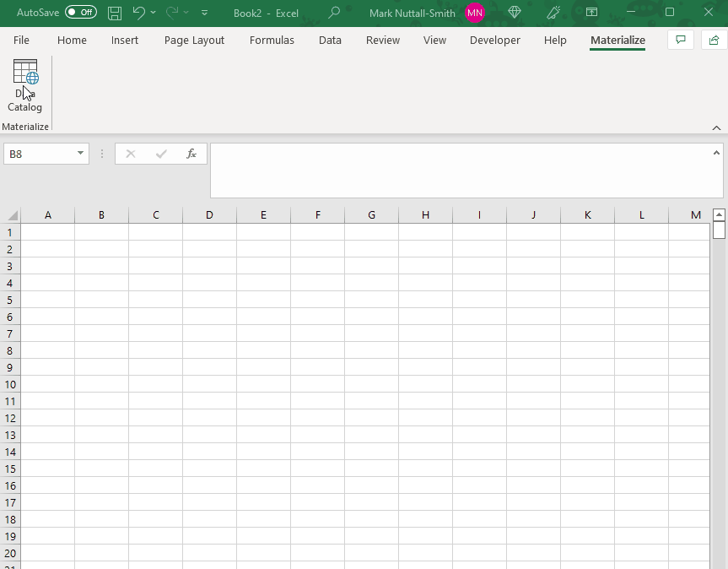Screen dimensions: 728x569
Task: Open the Data Catalog tool
Action: coord(25,85)
